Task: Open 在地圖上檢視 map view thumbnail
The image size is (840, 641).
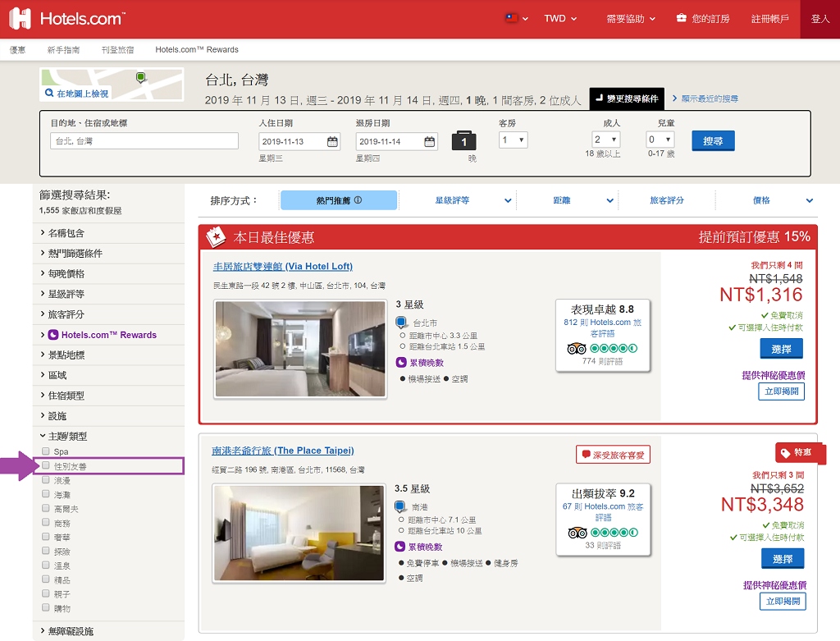Action: [x=112, y=85]
